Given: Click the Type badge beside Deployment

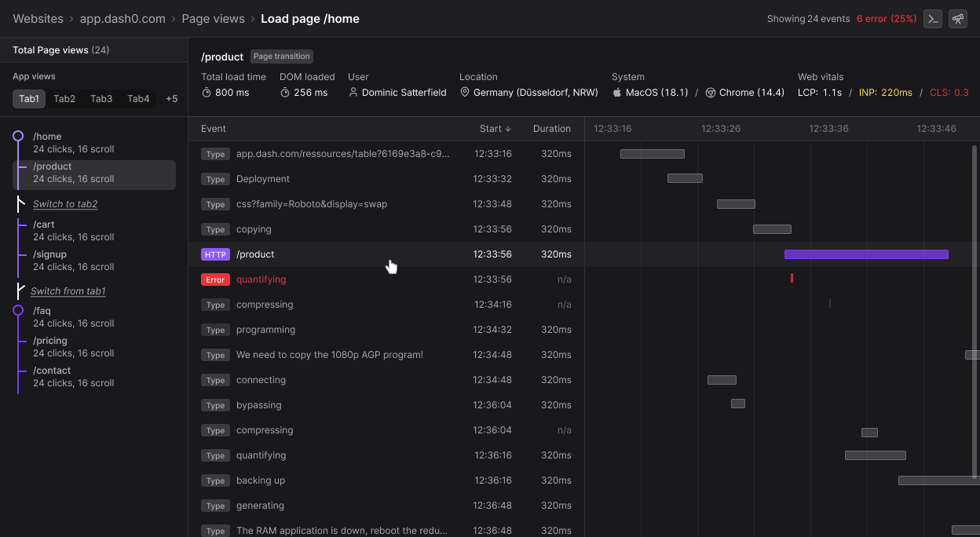Looking at the screenshot, I should [x=215, y=179].
